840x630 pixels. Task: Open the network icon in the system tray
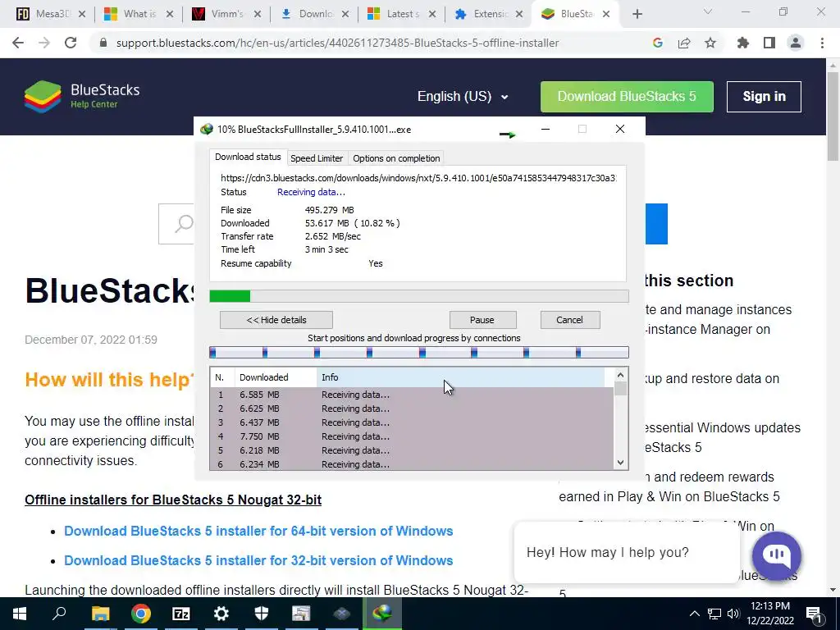[714, 614]
